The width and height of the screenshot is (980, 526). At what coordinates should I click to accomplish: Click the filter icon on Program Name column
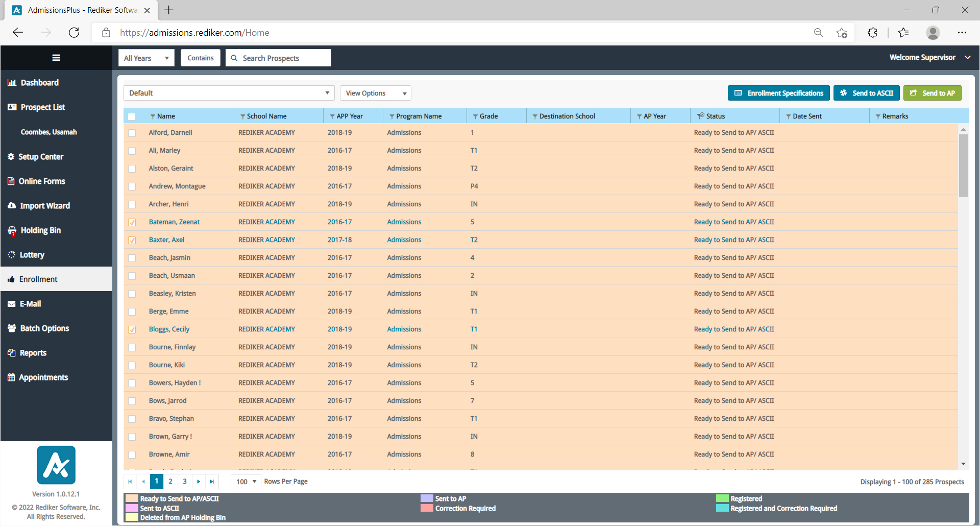(x=392, y=116)
